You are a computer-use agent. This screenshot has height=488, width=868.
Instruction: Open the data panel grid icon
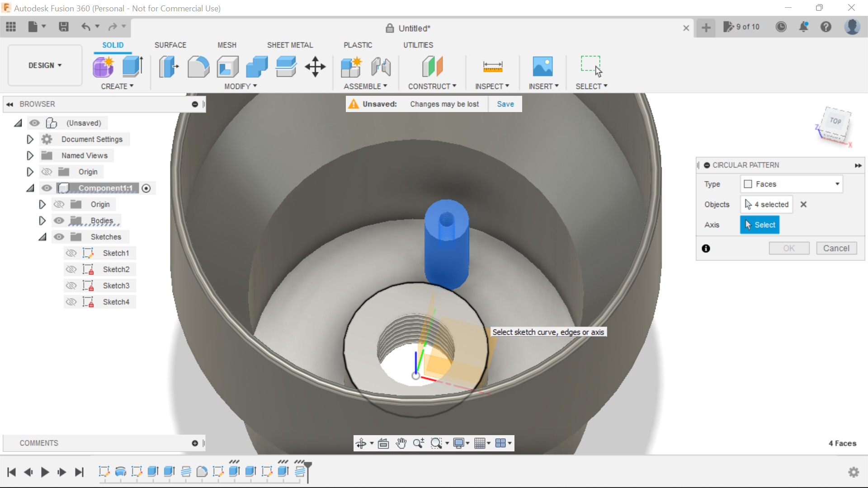coord(11,27)
